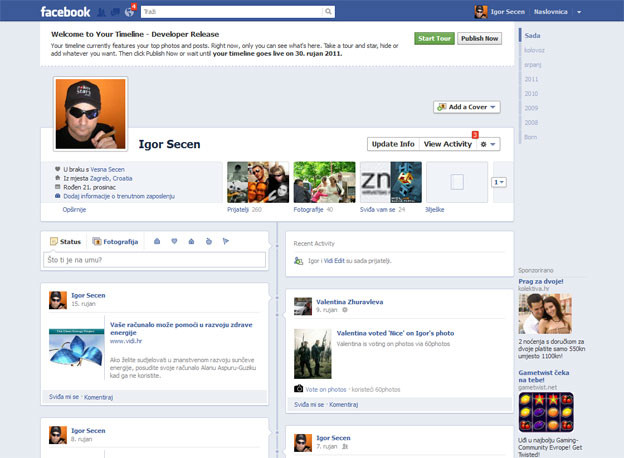Open the Fotografije photos thumbnail
This screenshot has width=624, height=458.
pos(324,182)
